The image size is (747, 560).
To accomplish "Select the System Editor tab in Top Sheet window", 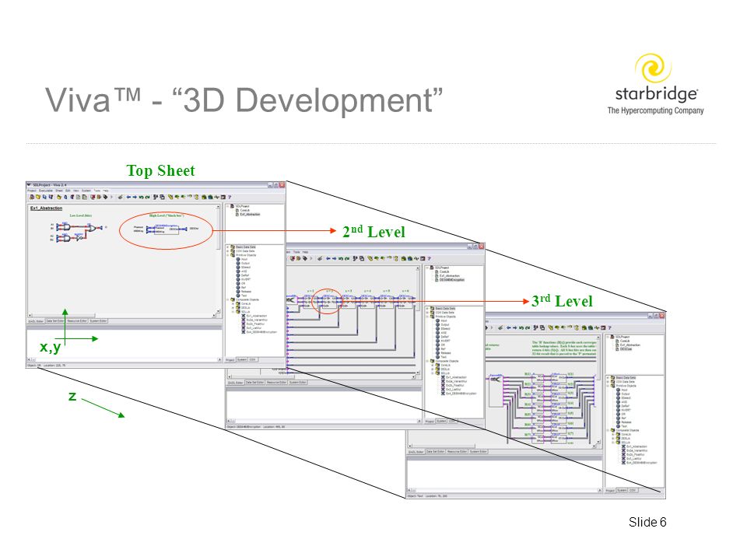I will pos(98,321).
